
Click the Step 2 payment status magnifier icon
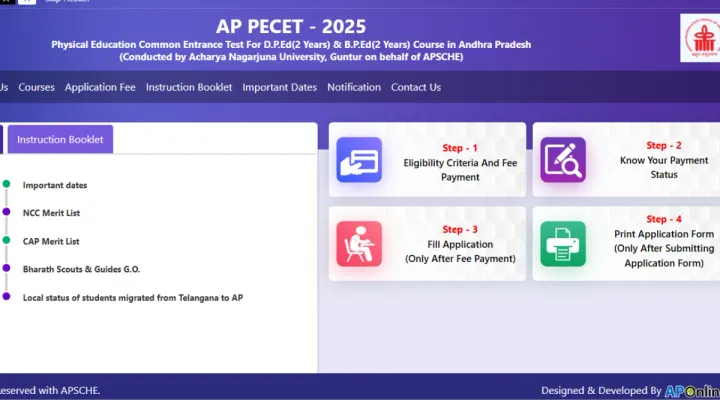(x=563, y=160)
